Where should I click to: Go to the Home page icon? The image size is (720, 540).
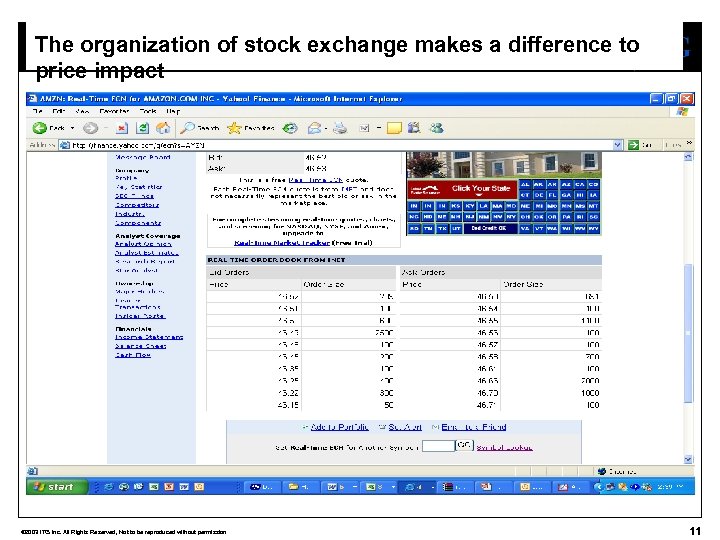(163, 128)
